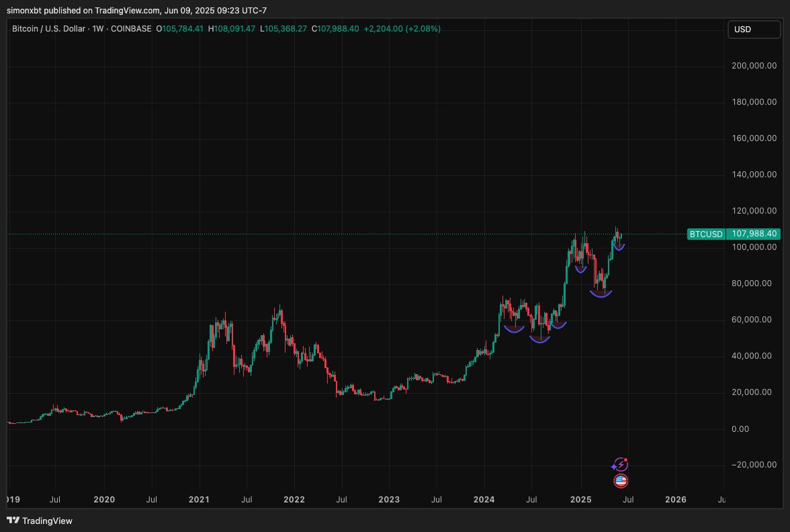
Task: Click the change value +2,204.00 (+2.08%)
Action: tap(402, 29)
